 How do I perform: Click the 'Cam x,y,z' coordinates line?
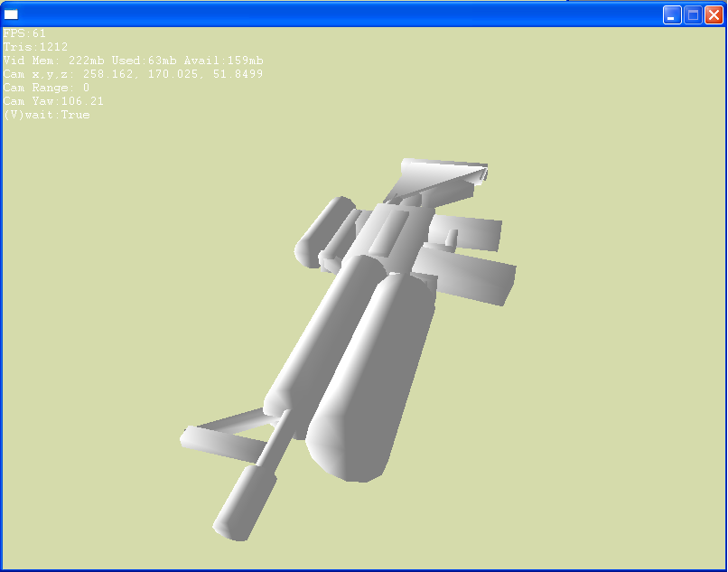click(134, 74)
